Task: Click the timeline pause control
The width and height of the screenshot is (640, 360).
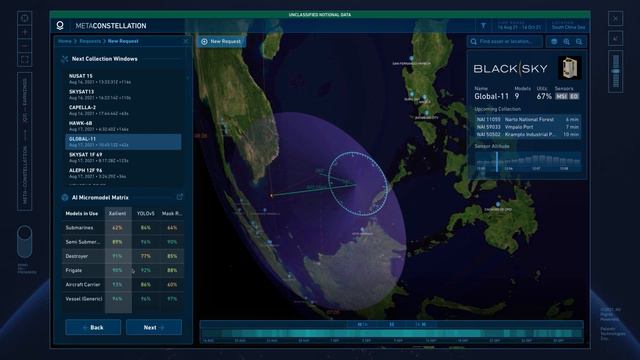Action: click(x=391, y=324)
